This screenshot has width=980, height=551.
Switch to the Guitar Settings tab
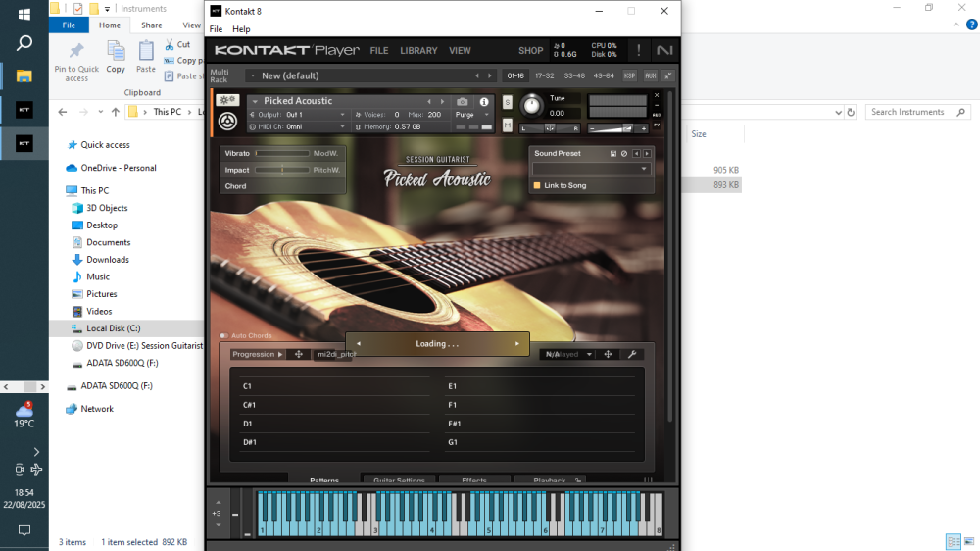[x=399, y=479]
